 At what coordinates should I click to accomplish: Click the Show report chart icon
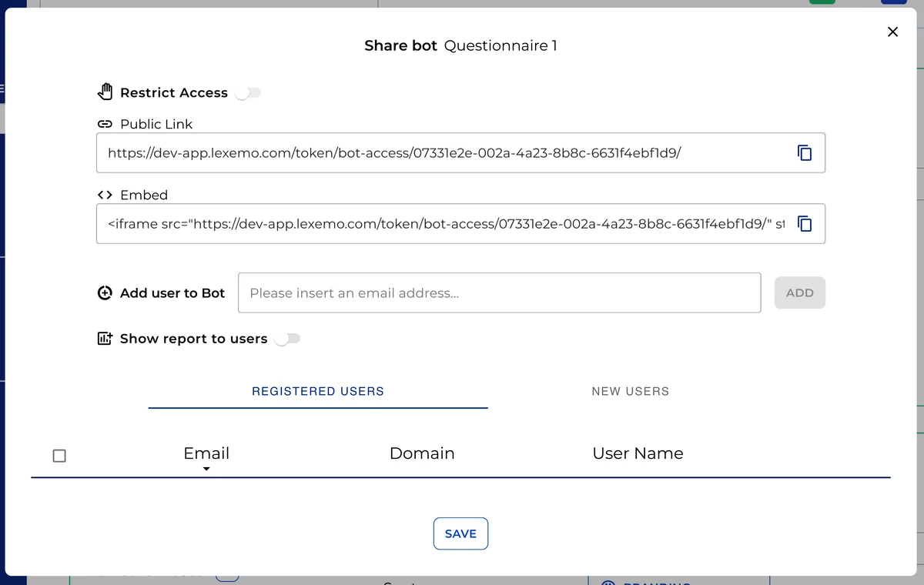tap(105, 339)
